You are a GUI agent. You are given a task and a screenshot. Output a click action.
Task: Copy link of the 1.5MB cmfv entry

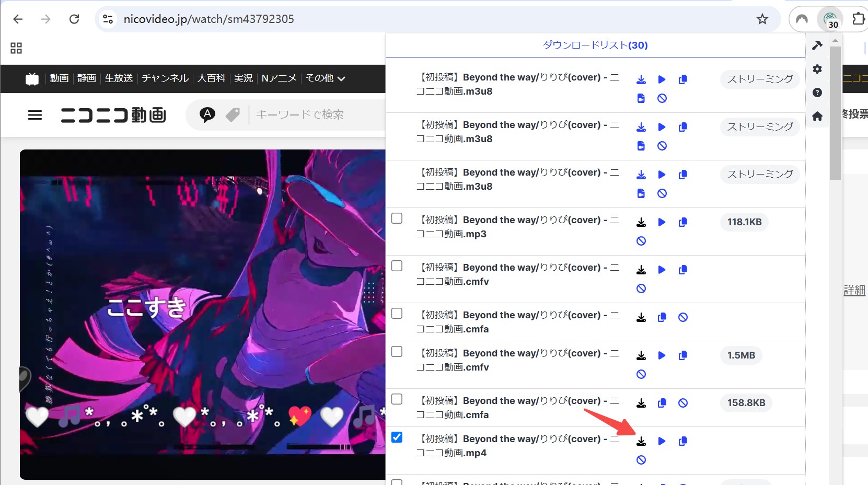click(x=682, y=355)
